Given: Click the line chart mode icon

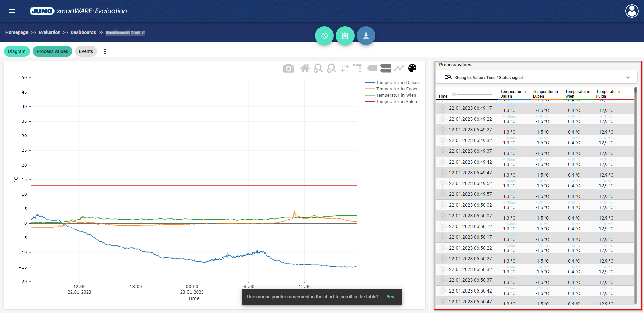Looking at the screenshot, I should pyautogui.click(x=399, y=68).
